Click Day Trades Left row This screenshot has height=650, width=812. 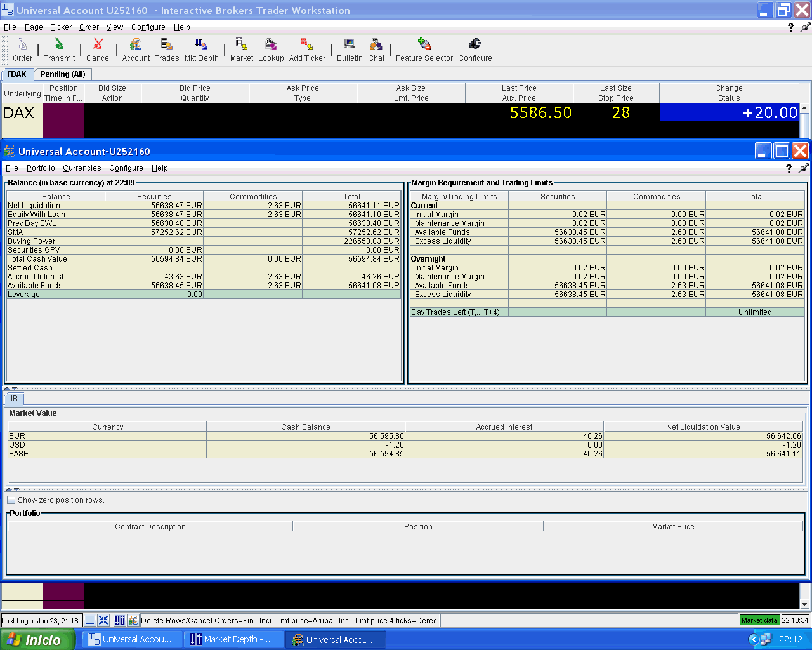tap(607, 312)
